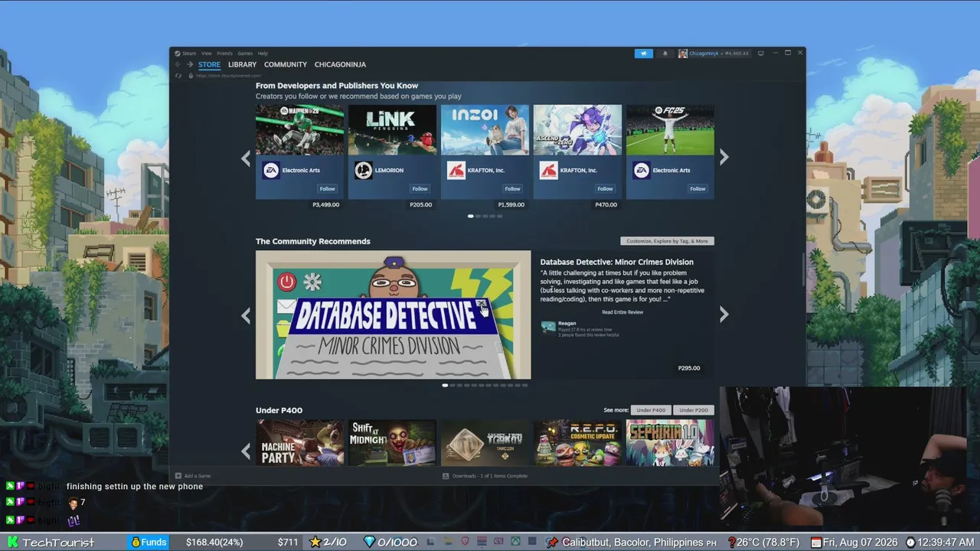The height and width of the screenshot is (551, 980).
Task: Open Downloads status in bottom bar
Action: coord(490,476)
